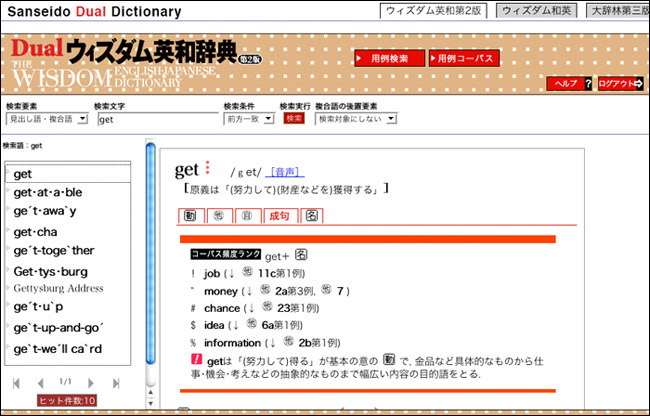Click the 他 icon in chance row

[x=267, y=306]
